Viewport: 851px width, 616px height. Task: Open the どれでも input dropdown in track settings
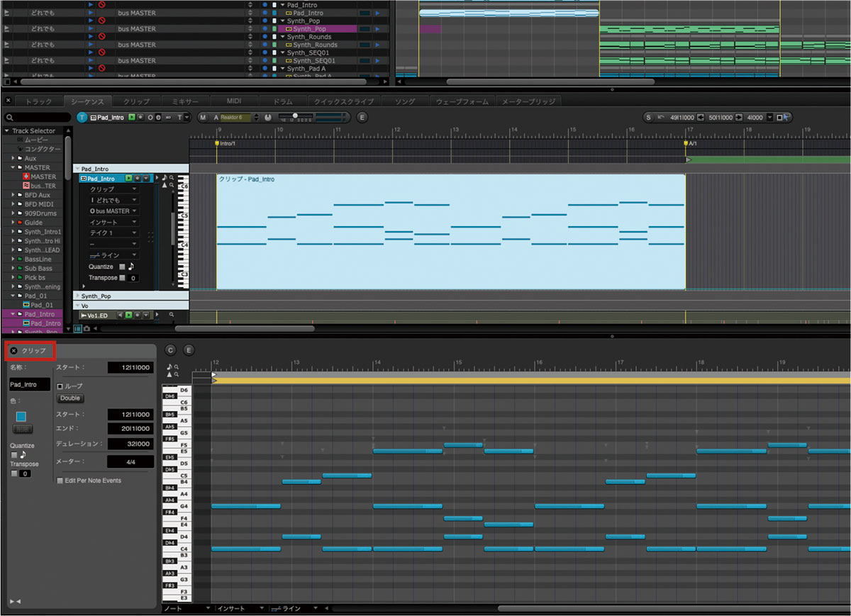(113, 201)
